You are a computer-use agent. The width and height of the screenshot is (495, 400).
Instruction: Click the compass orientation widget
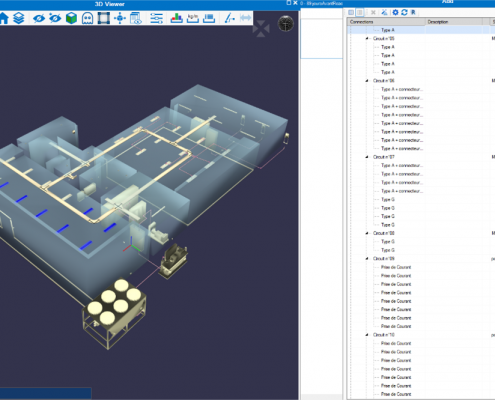point(286,24)
